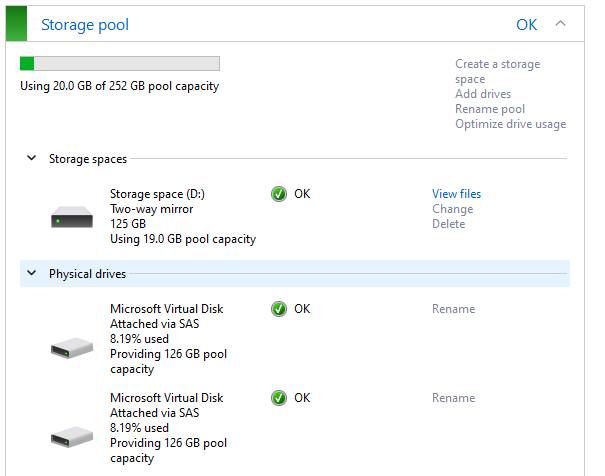605x476 pixels.
Task: Click Delete for the storage space
Action: tap(448, 224)
